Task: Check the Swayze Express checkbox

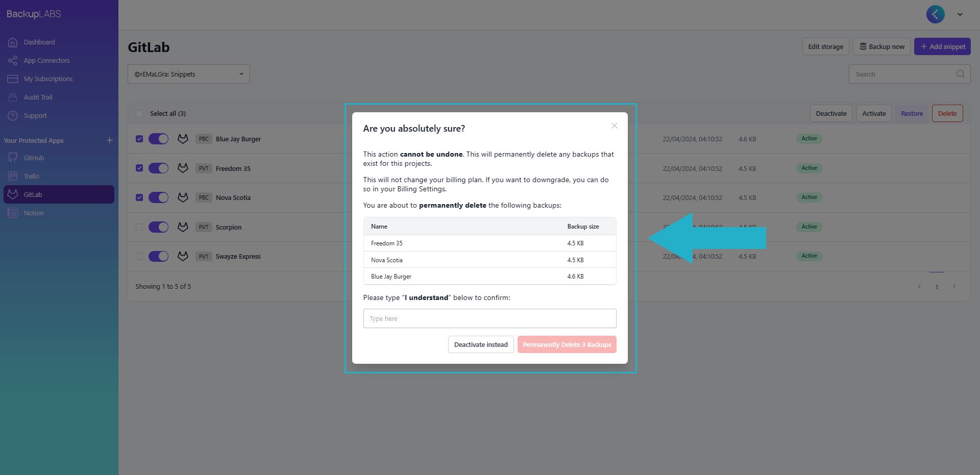Action: coord(139,256)
